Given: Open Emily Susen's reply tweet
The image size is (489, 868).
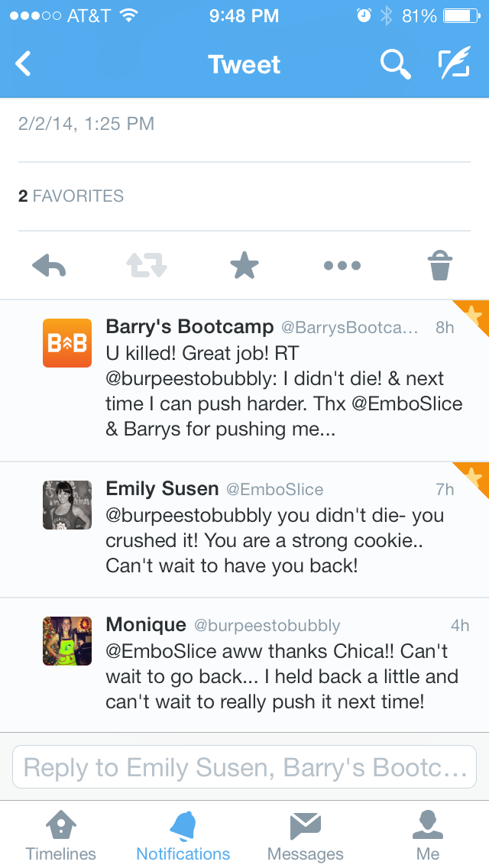Looking at the screenshot, I should pyautogui.click(x=275, y=541).
